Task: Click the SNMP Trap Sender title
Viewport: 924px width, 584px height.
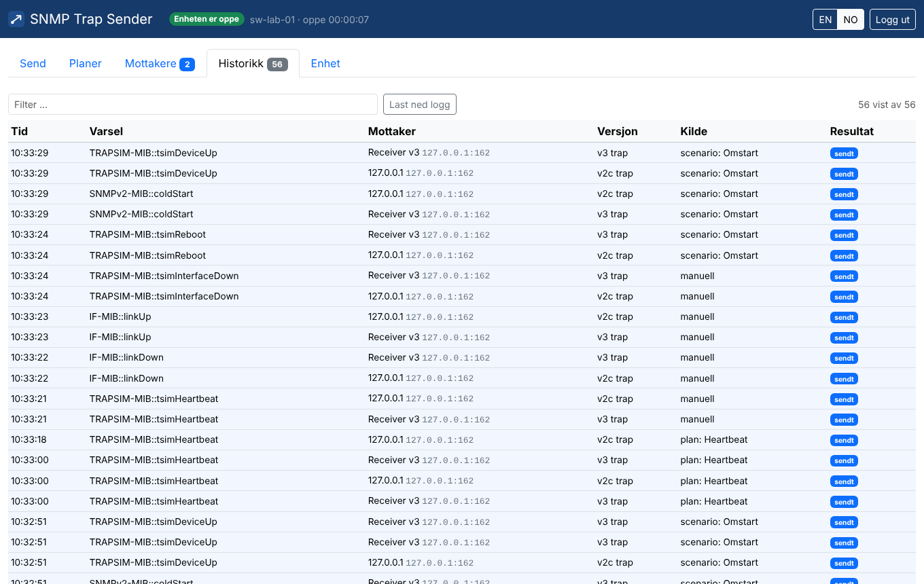Action: [91, 19]
